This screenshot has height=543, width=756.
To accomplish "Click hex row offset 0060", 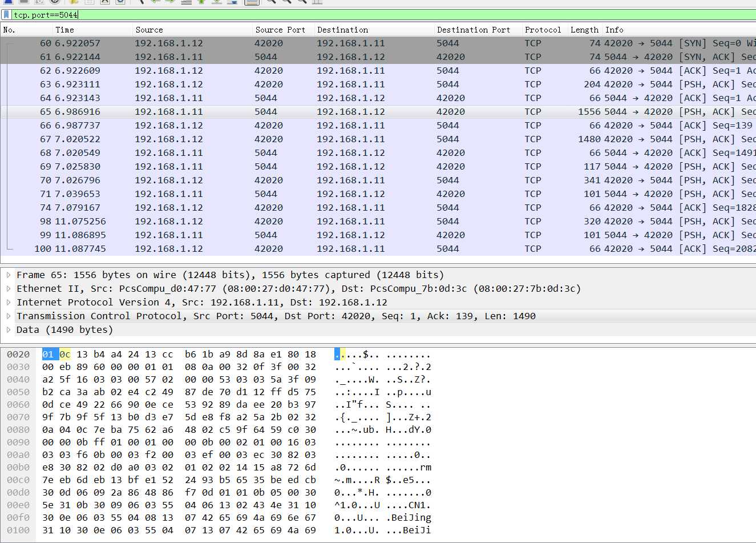I will (x=18, y=405).
